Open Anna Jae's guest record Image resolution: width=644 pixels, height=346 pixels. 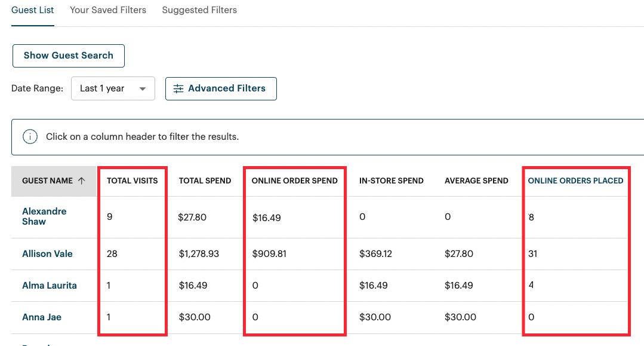[42, 317]
